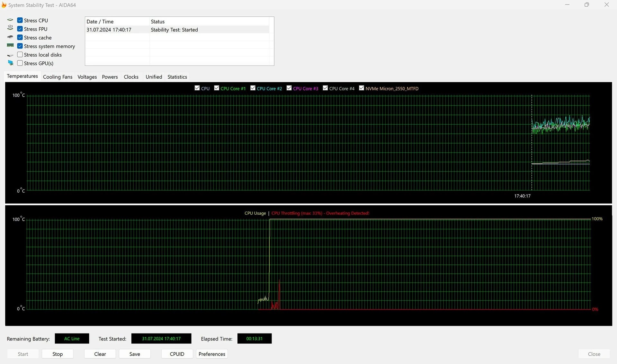
Task: Click the cache chip icon
Action: tap(10, 37)
